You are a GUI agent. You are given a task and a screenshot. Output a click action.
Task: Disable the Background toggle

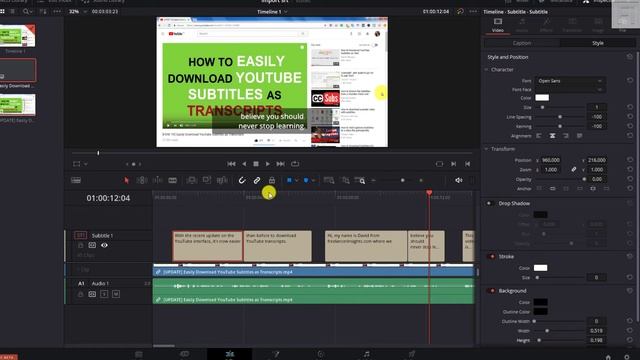(x=491, y=291)
